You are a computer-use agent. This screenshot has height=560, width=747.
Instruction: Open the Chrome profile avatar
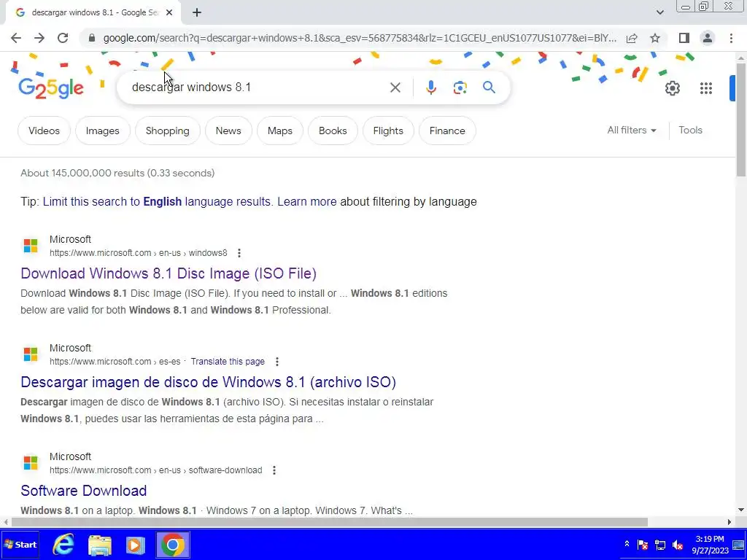(x=708, y=38)
